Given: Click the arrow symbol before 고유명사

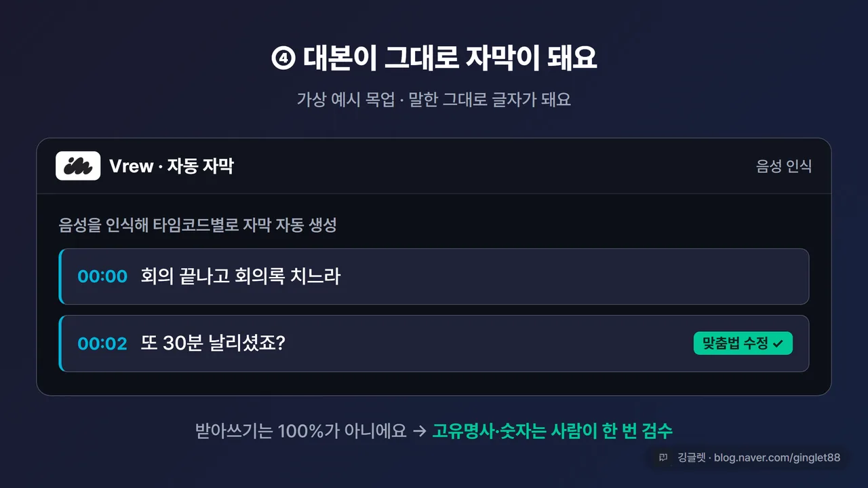Looking at the screenshot, I should 419,431.
